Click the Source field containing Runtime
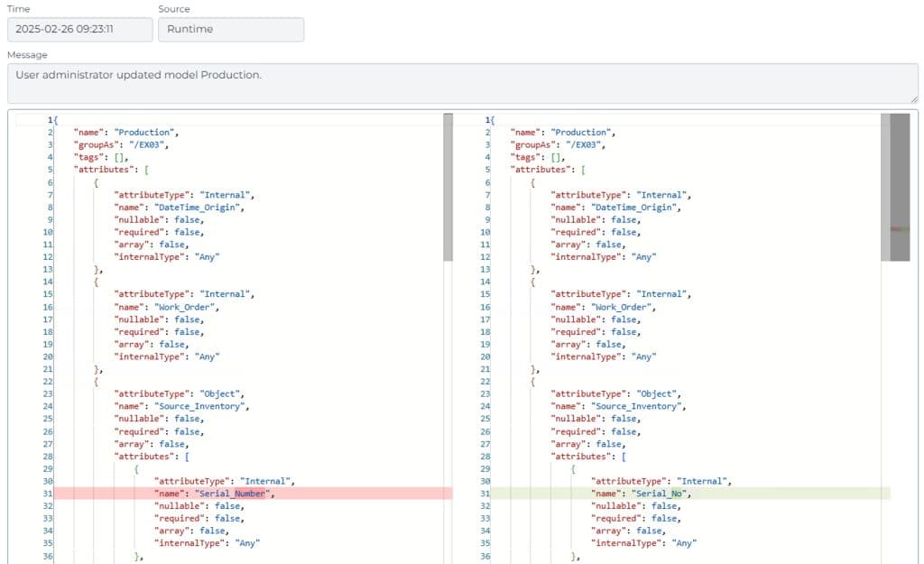924x564 pixels. pyautogui.click(x=230, y=29)
